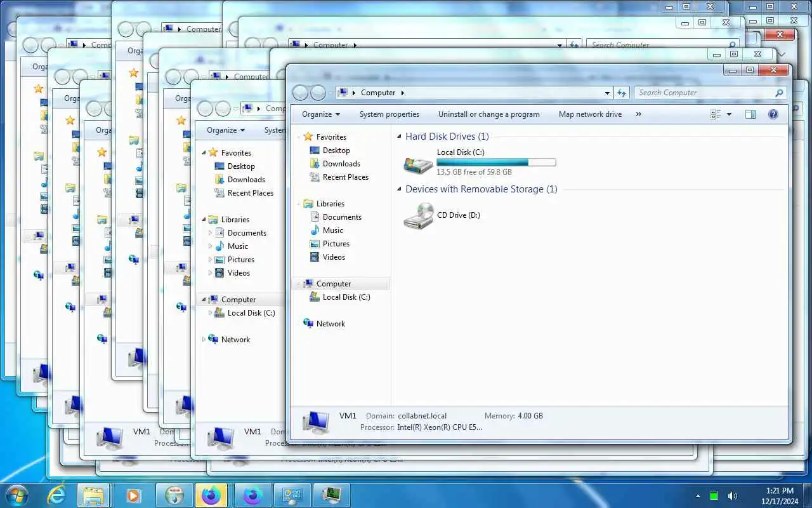Go back in the front Computer window
The image size is (812, 508).
click(x=300, y=93)
